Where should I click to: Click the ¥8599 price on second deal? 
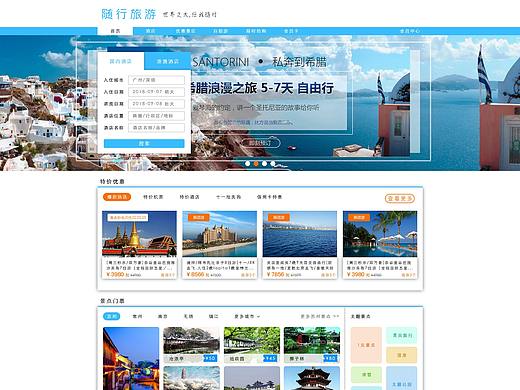[x=195, y=274]
